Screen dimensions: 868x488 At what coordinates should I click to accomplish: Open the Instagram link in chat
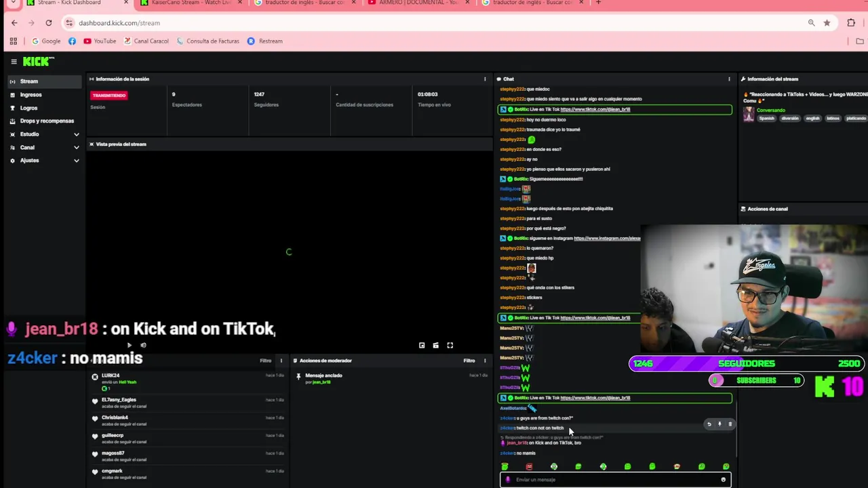click(607, 239)
